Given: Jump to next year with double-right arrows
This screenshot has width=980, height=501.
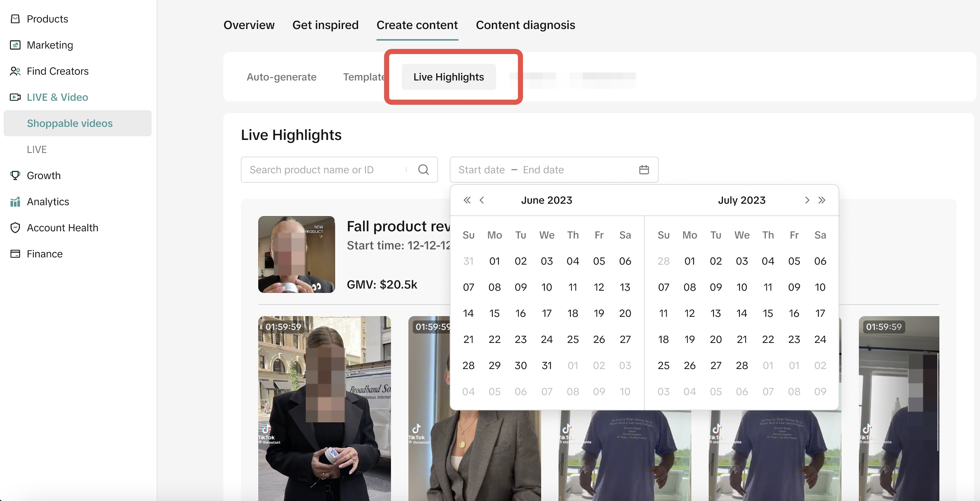Looking at the screenshot, I should [x=822, y=200].
